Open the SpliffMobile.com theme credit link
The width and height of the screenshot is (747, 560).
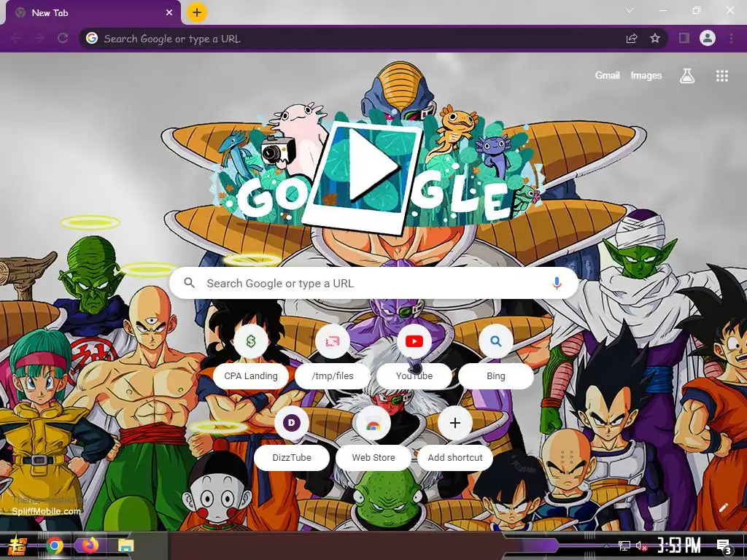point(46,511)
